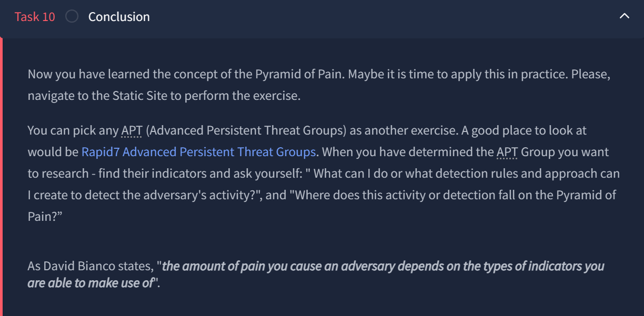Click 'Pyramid of Pain' in the first paragraph
Screen dimensions: 644x316
[x=300, y=74]
